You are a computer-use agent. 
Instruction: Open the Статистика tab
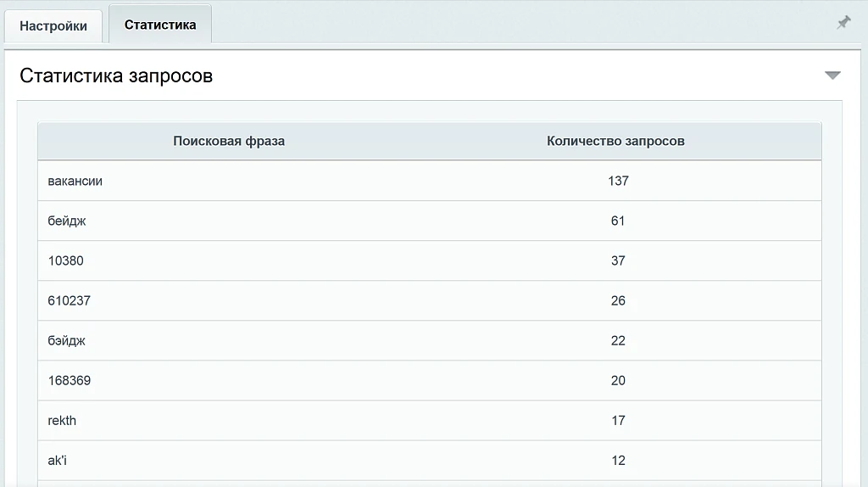160,25
